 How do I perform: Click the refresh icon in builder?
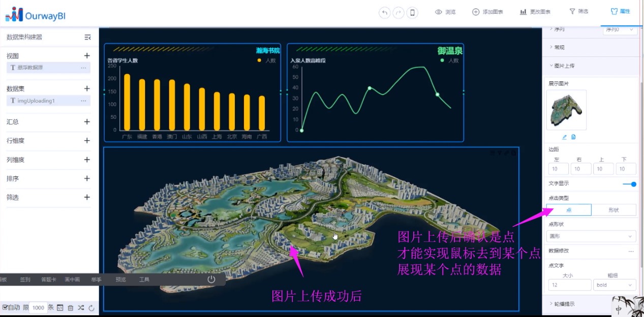(91, 308)
